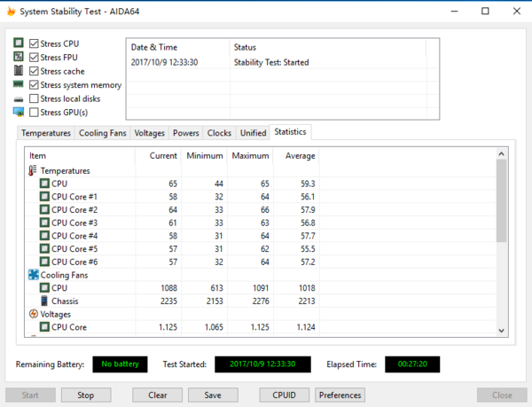Click the Cooling Fans blue fan icon
This screenshot has width=532, height=407.
tap(34, 275)
